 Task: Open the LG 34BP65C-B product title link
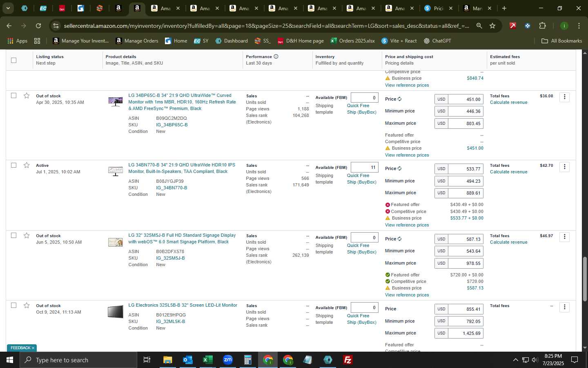[182, 102]
